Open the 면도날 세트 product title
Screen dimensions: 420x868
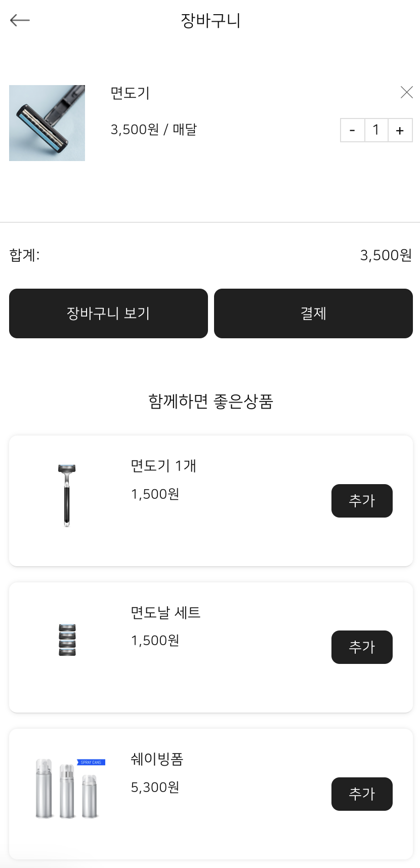[x=165, y=613]
